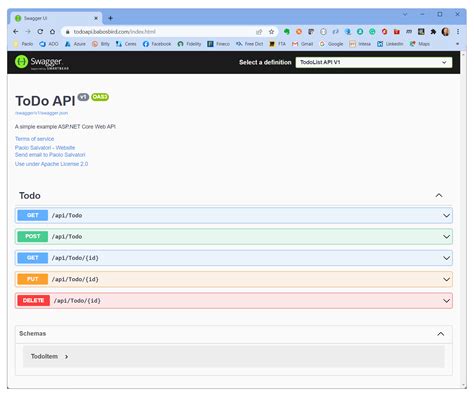Collapse the Todo section chevron
474x397 pixels.
click(x=439, y=196)
